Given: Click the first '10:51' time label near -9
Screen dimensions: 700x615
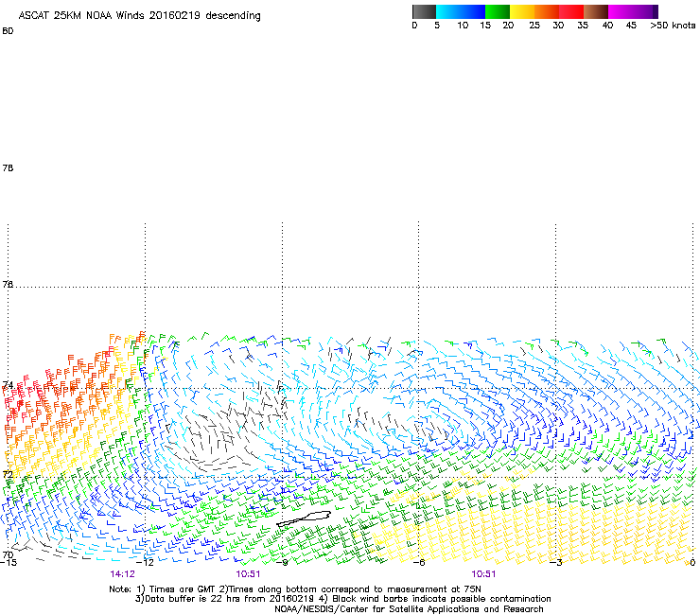Looking at the screenshot, I should pos(248,574).
